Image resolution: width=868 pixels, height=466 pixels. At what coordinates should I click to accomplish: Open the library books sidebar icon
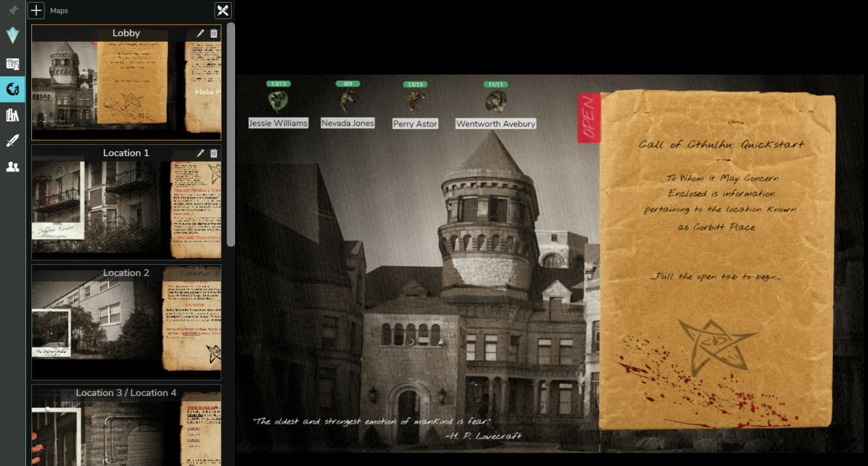tap(12, 116)
